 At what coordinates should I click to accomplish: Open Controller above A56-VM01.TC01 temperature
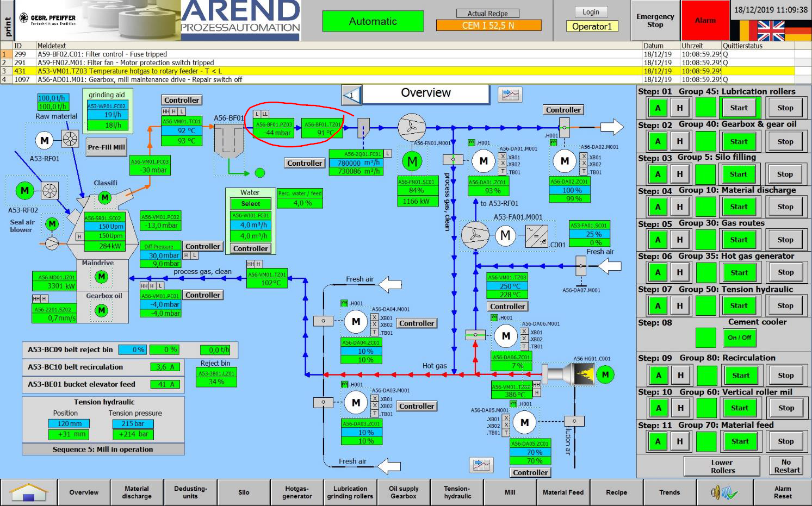[182, 100]
